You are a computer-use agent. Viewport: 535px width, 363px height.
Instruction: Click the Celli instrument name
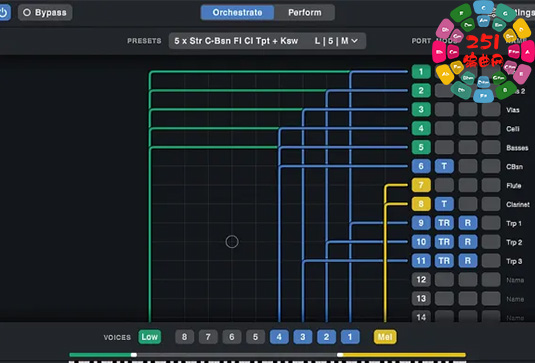[x=513, y=129]
